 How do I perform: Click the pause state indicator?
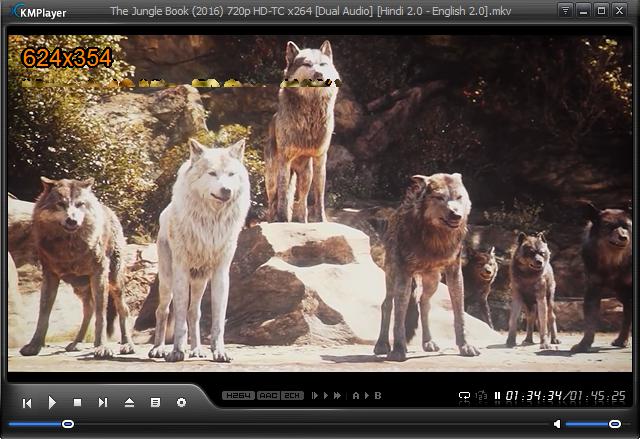click(x=497, y=396)
